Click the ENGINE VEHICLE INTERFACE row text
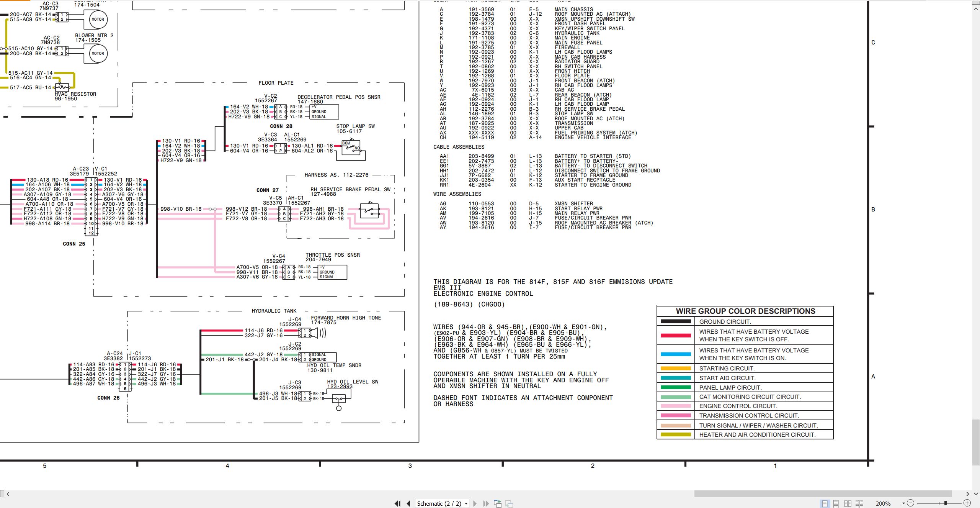 [x=593, y=137]
